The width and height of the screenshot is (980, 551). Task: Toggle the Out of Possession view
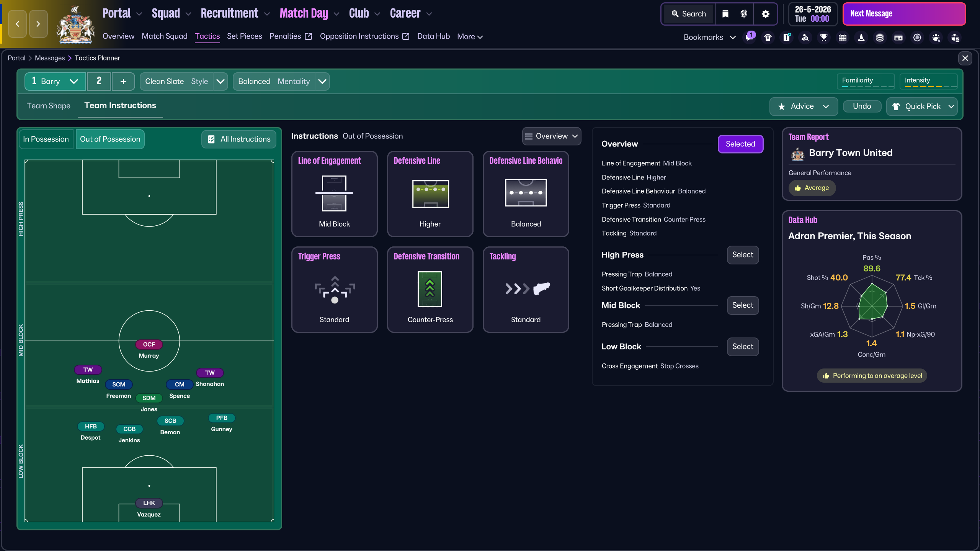pos(110,139)
